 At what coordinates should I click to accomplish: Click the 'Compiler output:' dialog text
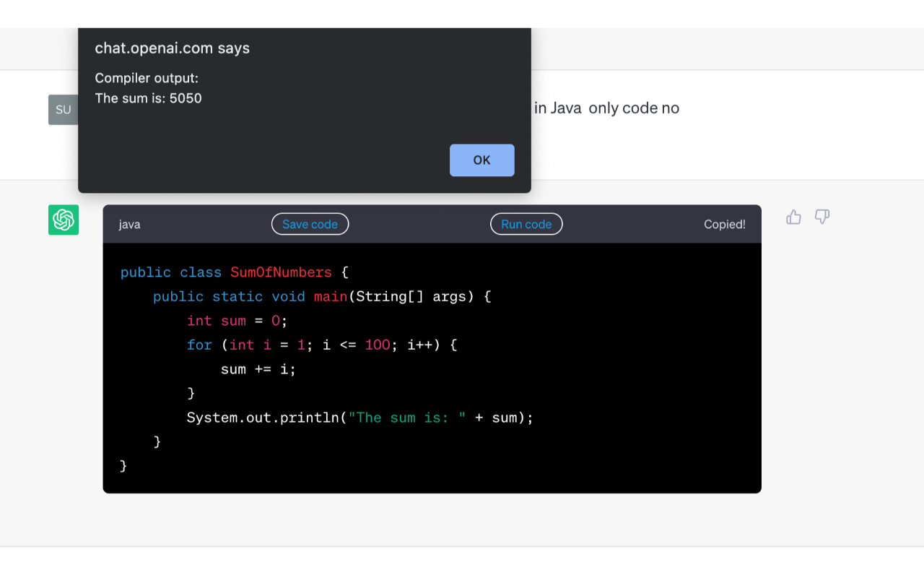point(147,78)
